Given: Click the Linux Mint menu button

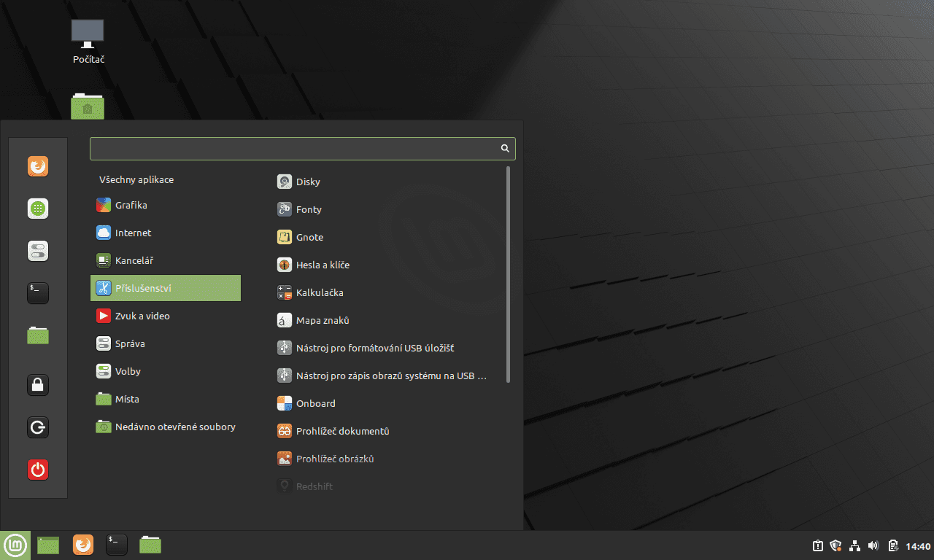Looking at the screenshot, I should (x=15, y=545).
